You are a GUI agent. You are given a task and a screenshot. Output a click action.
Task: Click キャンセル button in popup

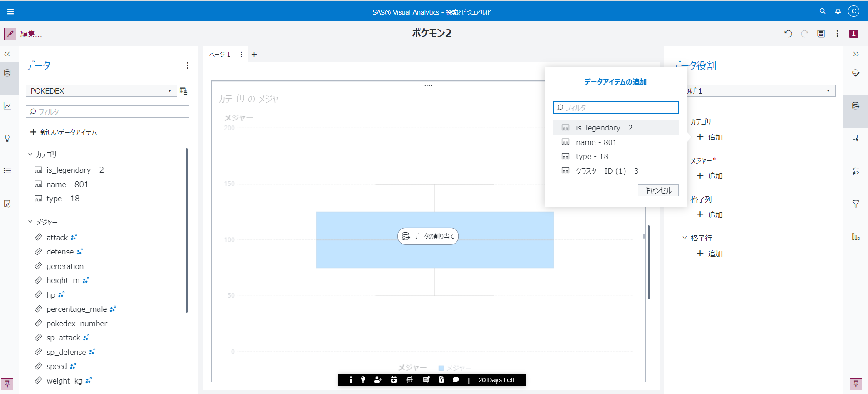(x=658, y=190)
